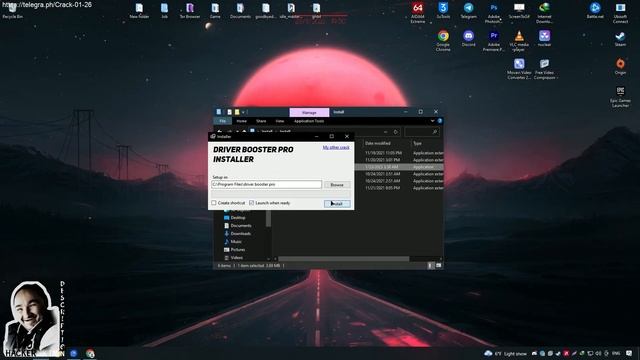This screenshot has height=360, width=640.
Task: Open the Tor Browser desktop shortcut
Action: pos(190,11)
